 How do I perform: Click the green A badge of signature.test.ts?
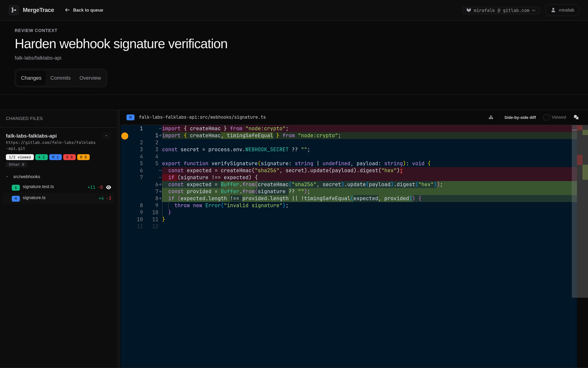tap(16, 187)
